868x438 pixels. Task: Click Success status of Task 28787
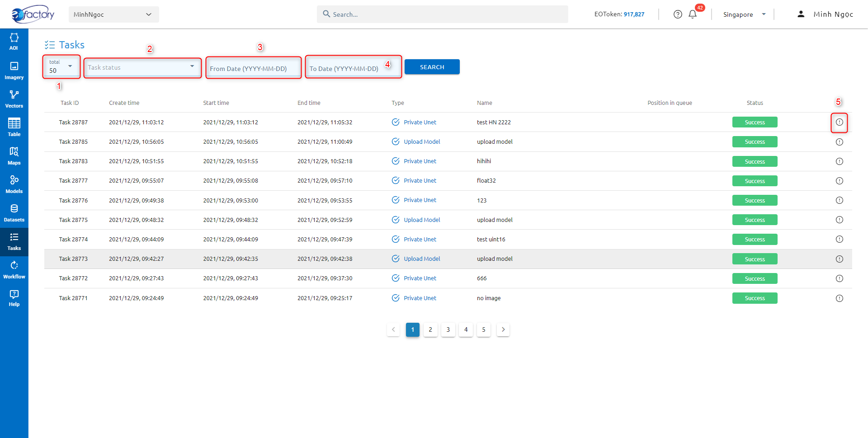pyautogui.click(x=755, y=122)
